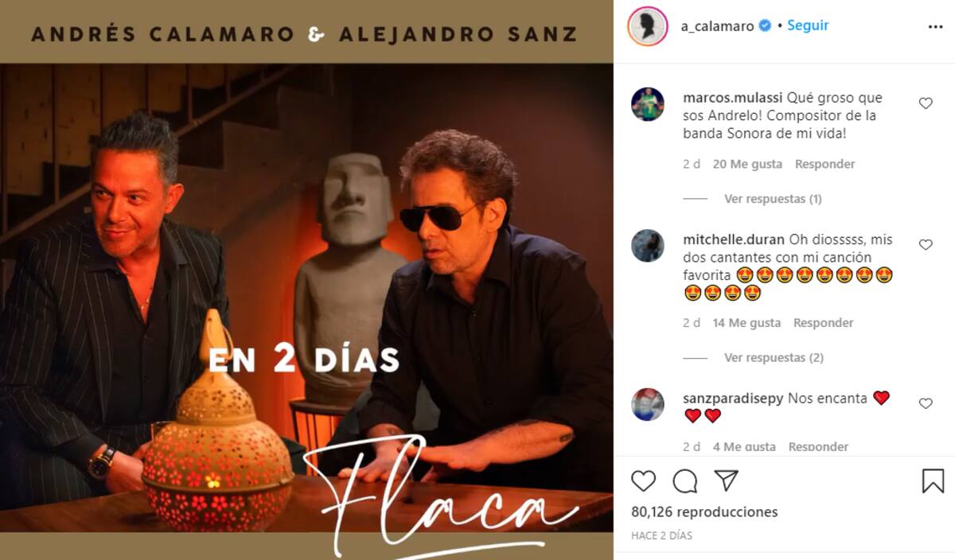The width and height of the screenshot is (955, 560).
Task: Like marcos.mulassi's comment with heart
Action: (926, 103)
